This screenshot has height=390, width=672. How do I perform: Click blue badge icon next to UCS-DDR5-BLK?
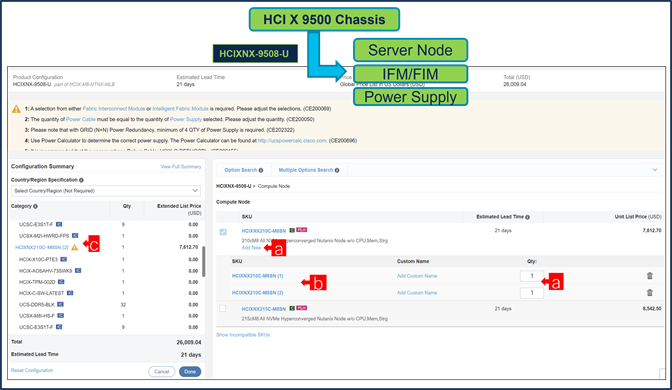pyautogui.click(x=60, y=305)
